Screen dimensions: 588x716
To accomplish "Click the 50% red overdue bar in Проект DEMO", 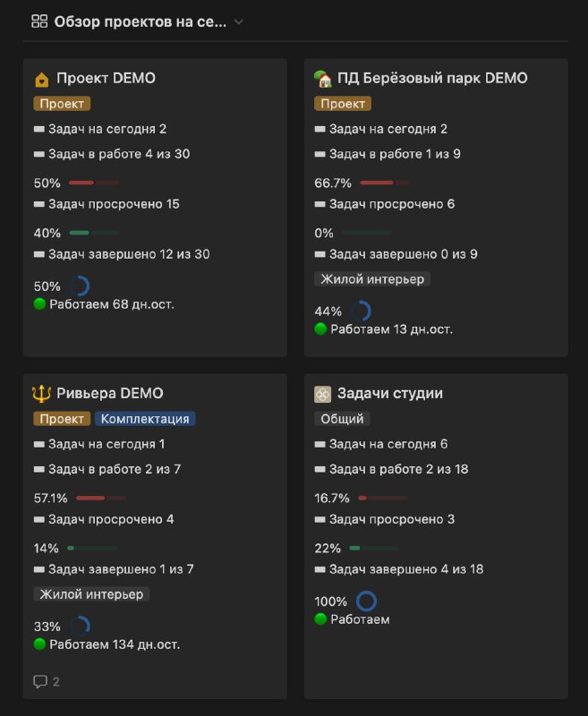I will (94, 183).
